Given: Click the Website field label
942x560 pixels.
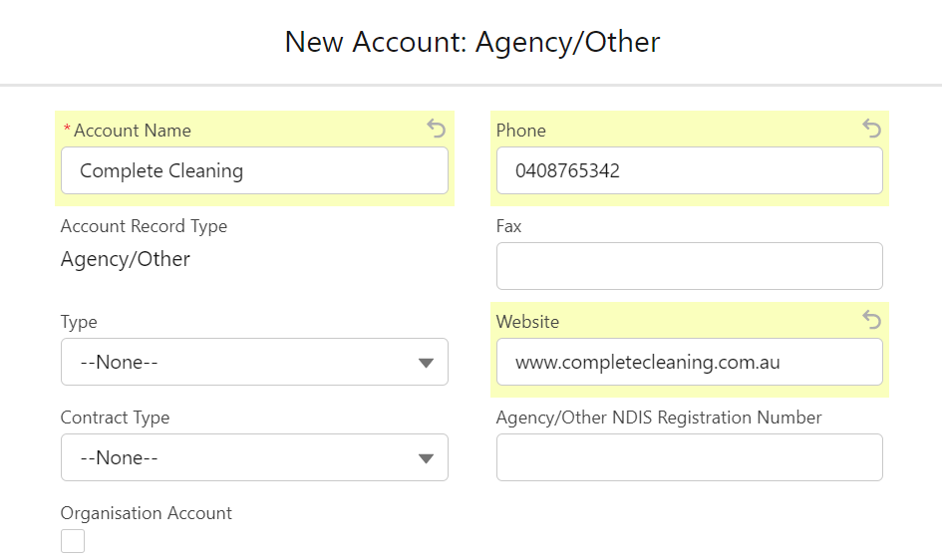Looking at the screenshot, I should (x=527, y=322).
